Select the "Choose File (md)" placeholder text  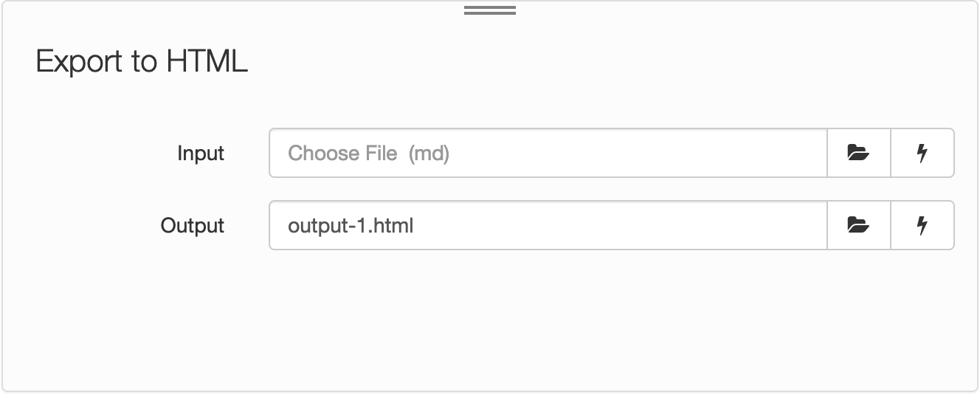pyautogui.click(x=369, y=153)
